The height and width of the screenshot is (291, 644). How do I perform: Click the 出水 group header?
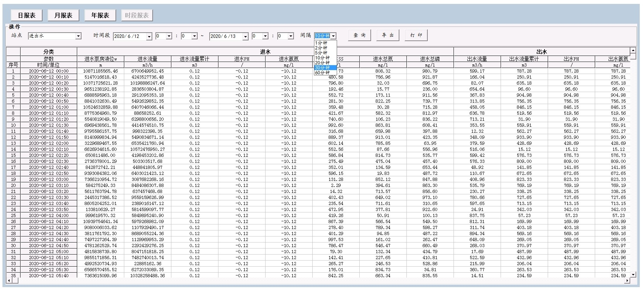click(x=542, y=52)
